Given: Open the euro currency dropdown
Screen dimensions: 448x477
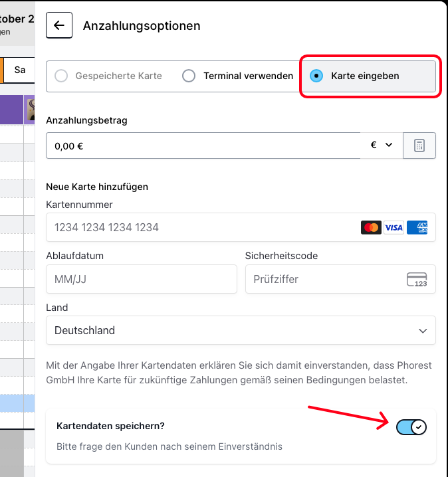Looking at the screenshot, I should pos(382,145).
